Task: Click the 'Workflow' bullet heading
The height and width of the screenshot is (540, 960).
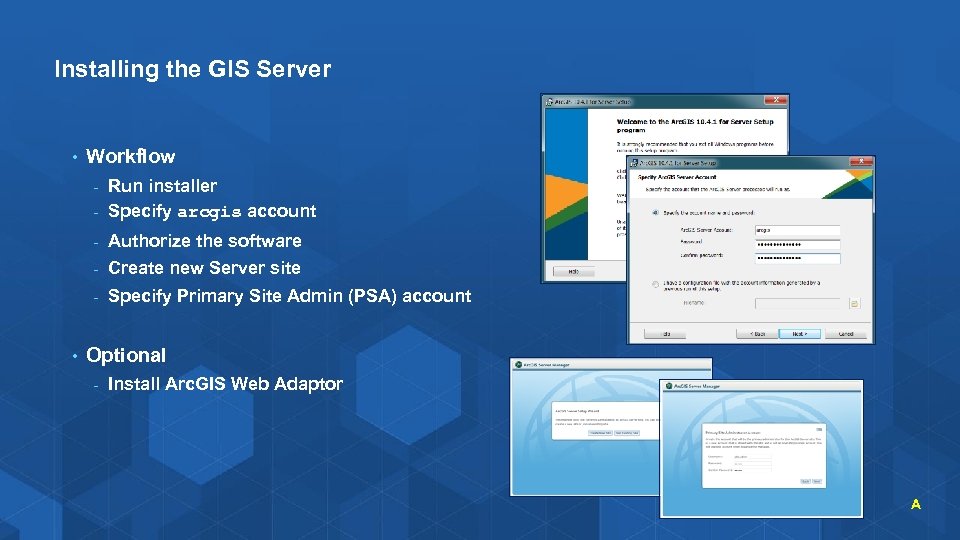Action: click(130, 156)
